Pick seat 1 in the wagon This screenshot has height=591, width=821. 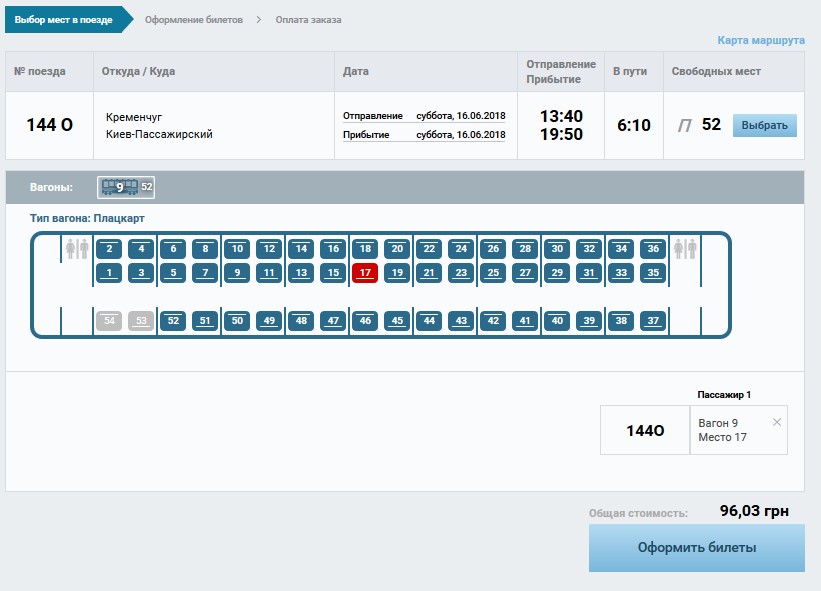point(109,272)
